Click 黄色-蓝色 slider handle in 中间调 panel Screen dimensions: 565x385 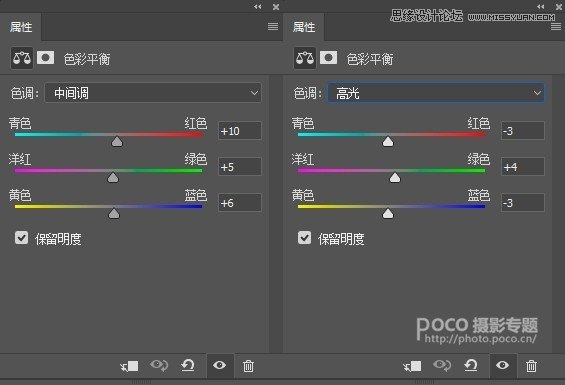[x=114, y=213]
